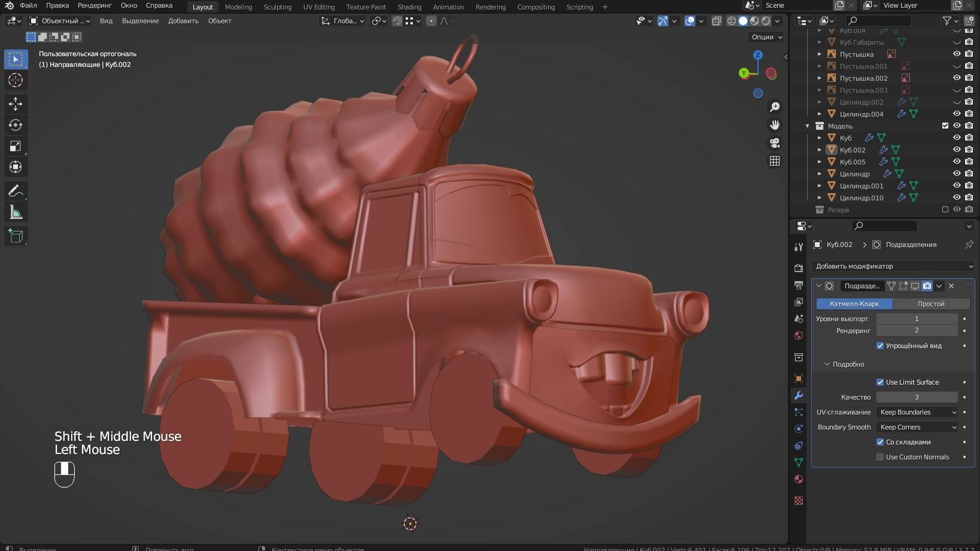Select the Add Cube tool

click(16, 236)
